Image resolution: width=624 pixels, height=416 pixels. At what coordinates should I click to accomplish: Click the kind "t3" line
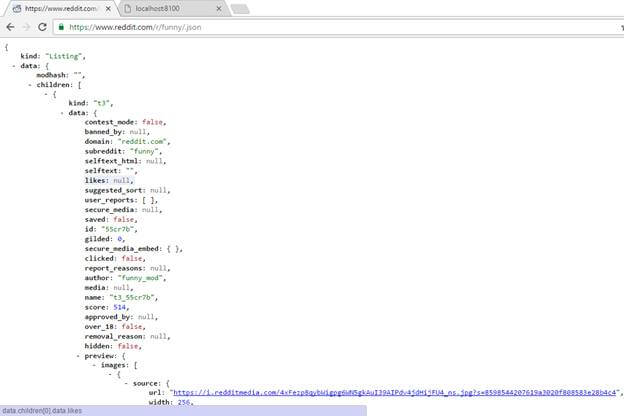pyautogui.click(x=91, y=103)
